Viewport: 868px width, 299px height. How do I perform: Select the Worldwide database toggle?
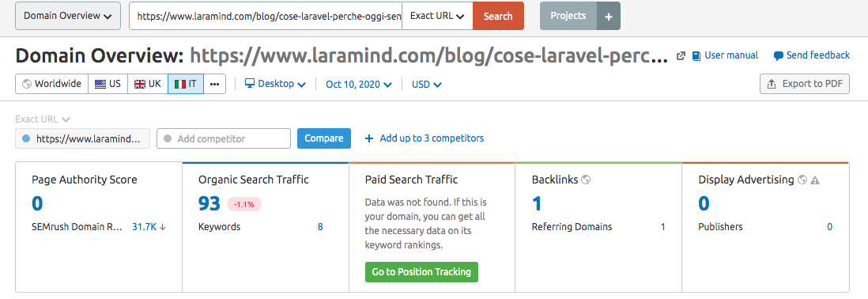click(52, 84)
